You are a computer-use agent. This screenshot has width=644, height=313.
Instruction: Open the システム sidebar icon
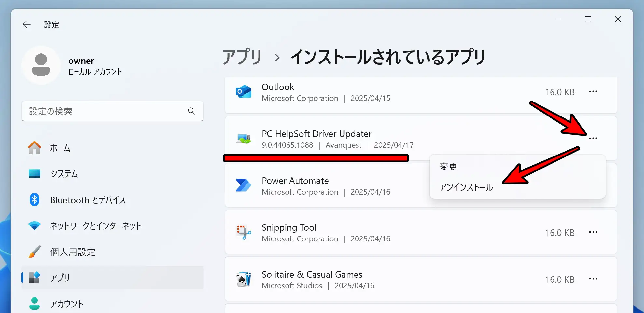[35, 174]
